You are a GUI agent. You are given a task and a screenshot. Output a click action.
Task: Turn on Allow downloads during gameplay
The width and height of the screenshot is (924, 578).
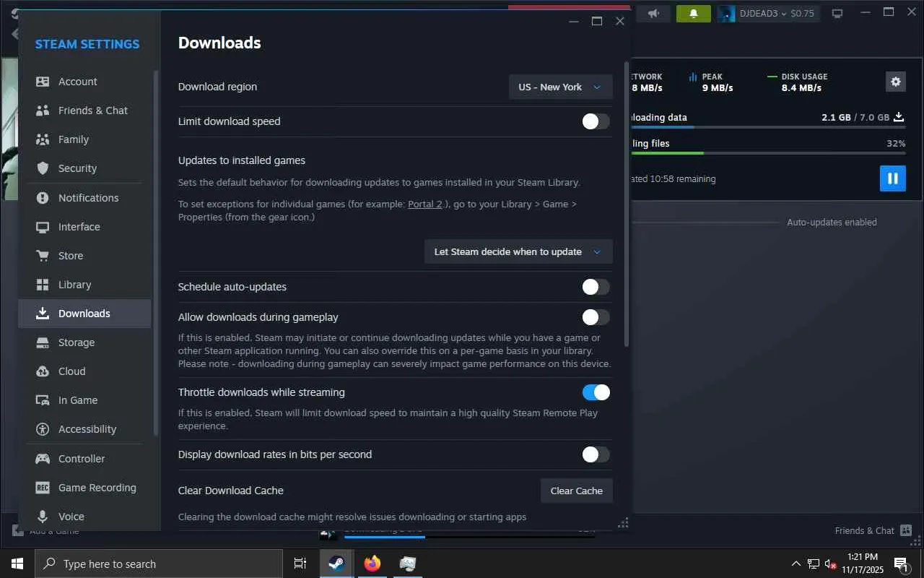pos(596,317)
